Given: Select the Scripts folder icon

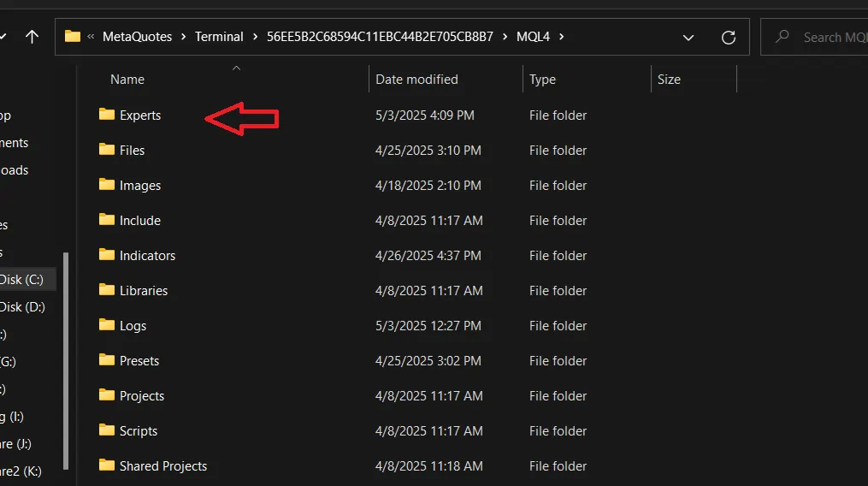Looking at the screenshot, I should (x=107, y=430).
